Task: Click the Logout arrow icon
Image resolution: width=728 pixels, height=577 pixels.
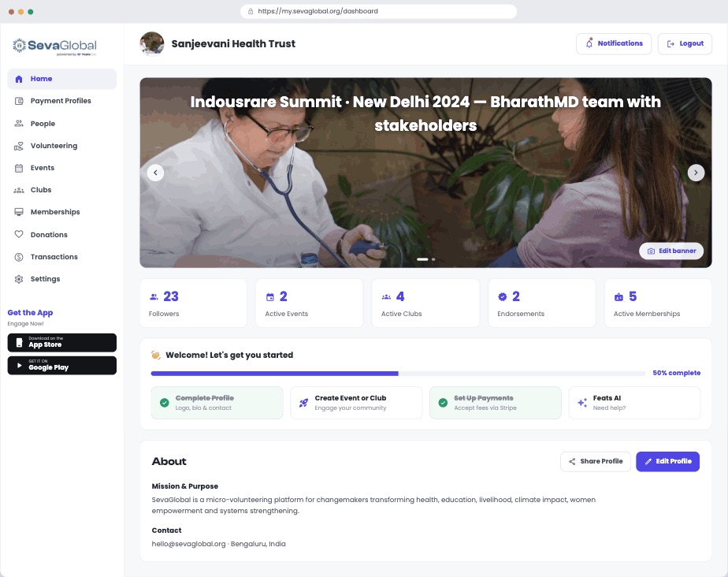Action: coord(670,43)
